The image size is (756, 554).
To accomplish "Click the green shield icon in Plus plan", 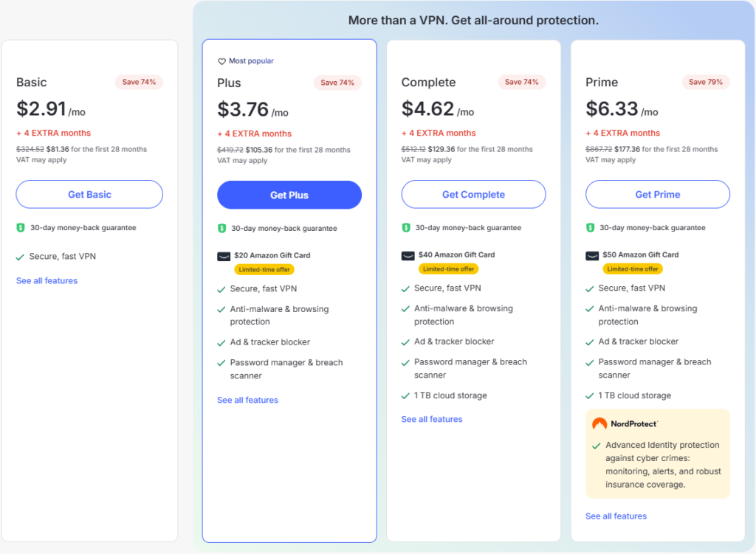I will pyautogui.click(x=221, y=229).
